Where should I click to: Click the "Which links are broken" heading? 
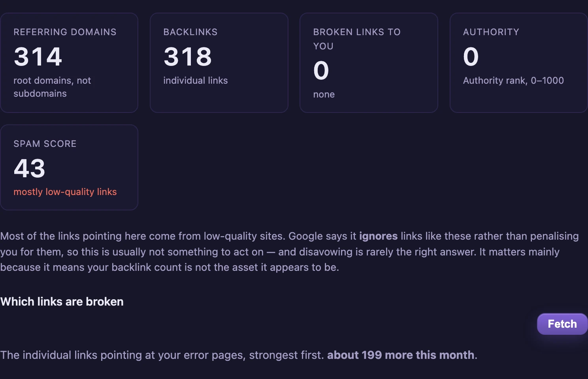(x=62, y=302)
